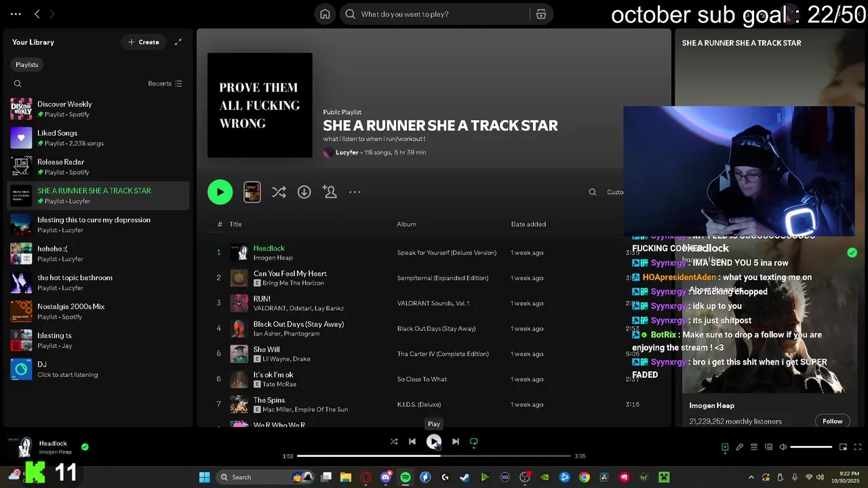Open album K.I.D.S. (Deluxe)
The height and width of the screenshot is (488, 868).
point(419,405)
